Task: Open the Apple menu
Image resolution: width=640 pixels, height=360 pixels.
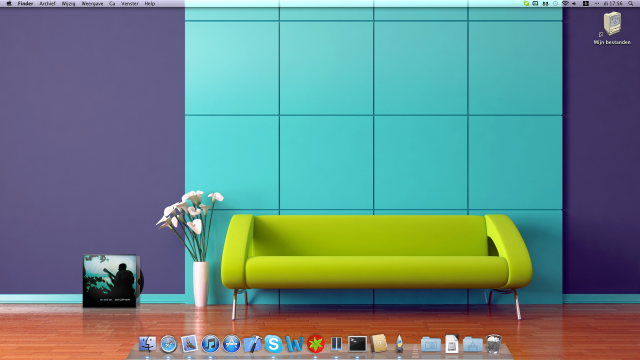Action: coord(9,4)
